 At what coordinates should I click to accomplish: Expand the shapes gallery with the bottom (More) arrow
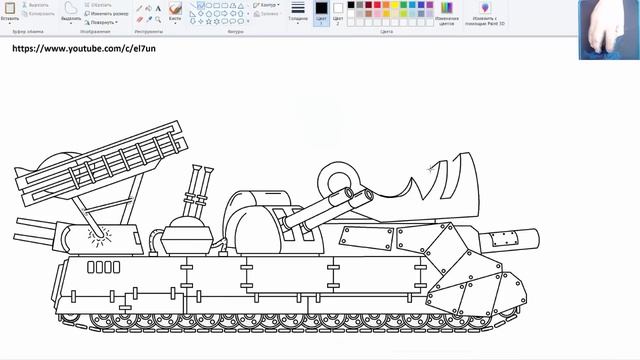tap(248, 21)
